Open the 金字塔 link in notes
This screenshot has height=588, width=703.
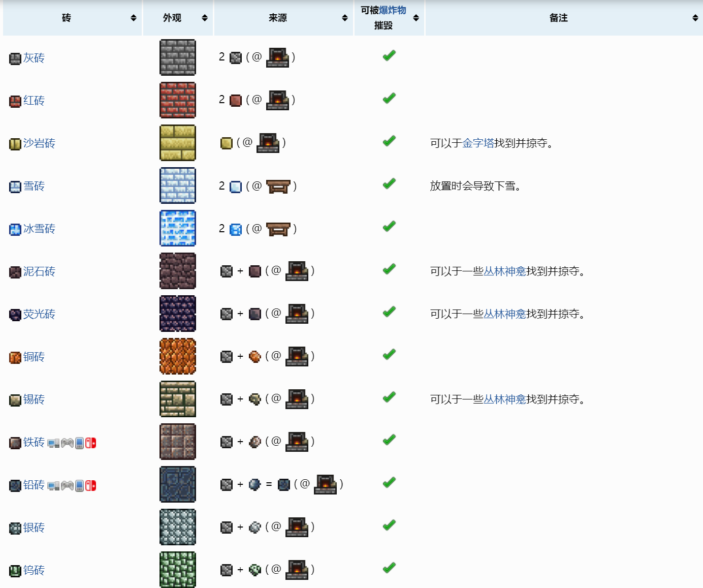tap(478, 143)
